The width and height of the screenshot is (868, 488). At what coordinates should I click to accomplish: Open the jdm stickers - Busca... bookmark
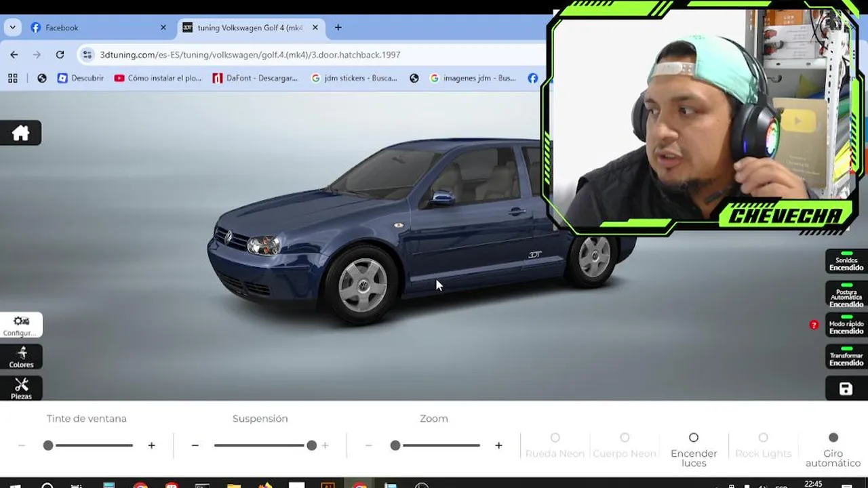pyautogui.click(x=354, y=78)
